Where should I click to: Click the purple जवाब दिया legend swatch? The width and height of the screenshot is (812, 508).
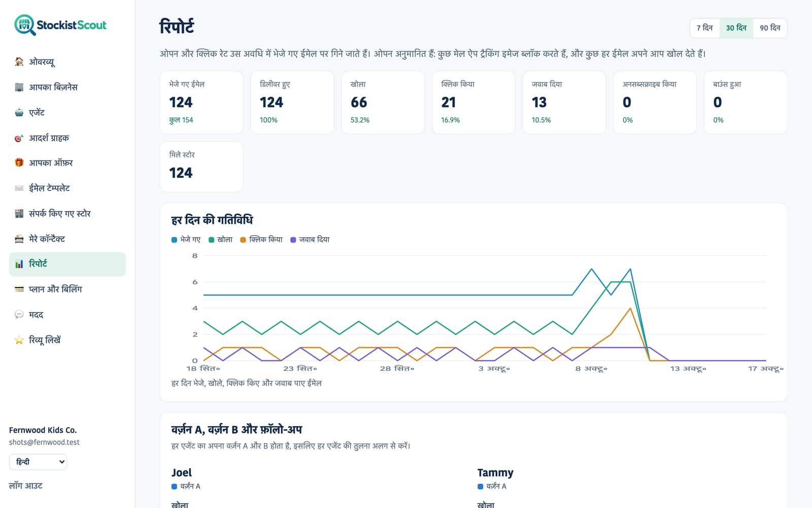pyautogui.click(x=293, y=240)
